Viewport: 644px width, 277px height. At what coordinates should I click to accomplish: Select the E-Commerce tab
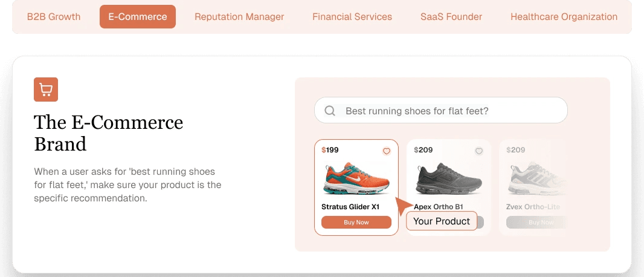[138, 17]
